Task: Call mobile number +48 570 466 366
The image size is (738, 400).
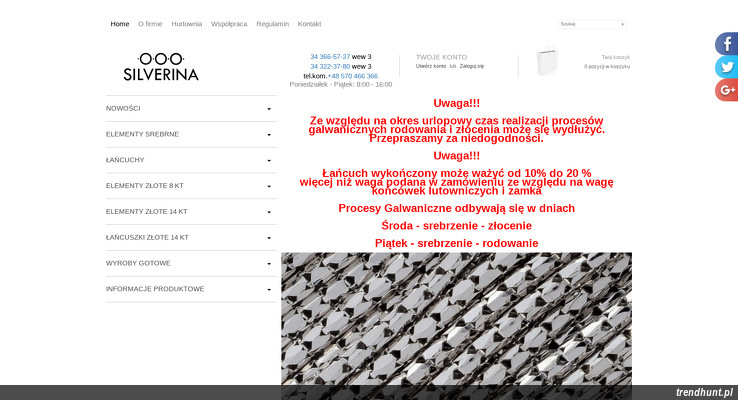Action: pyautogui.click(x=353, y=76)
